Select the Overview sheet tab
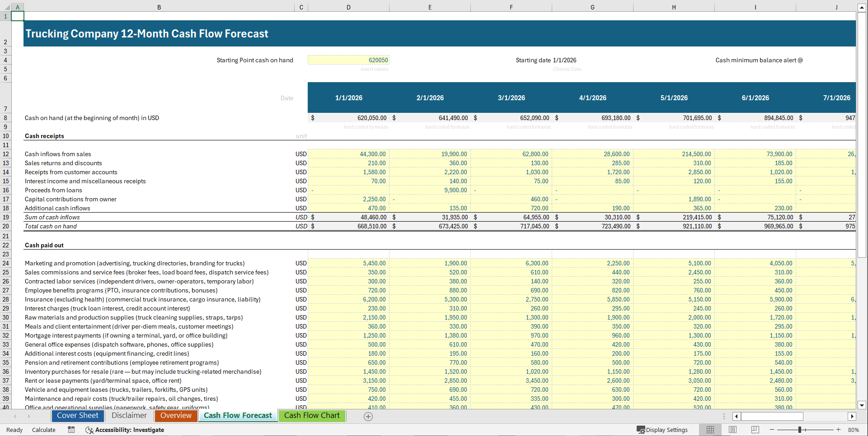The image size is (868, 436). [x=176, y=416]
